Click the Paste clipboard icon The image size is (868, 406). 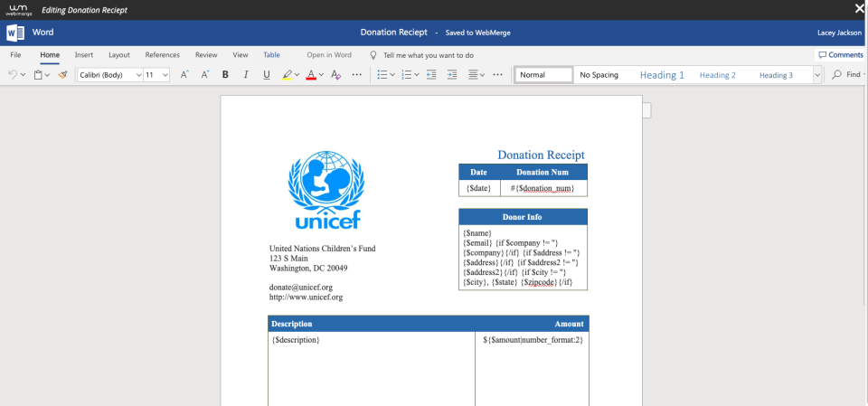point(38,74)
